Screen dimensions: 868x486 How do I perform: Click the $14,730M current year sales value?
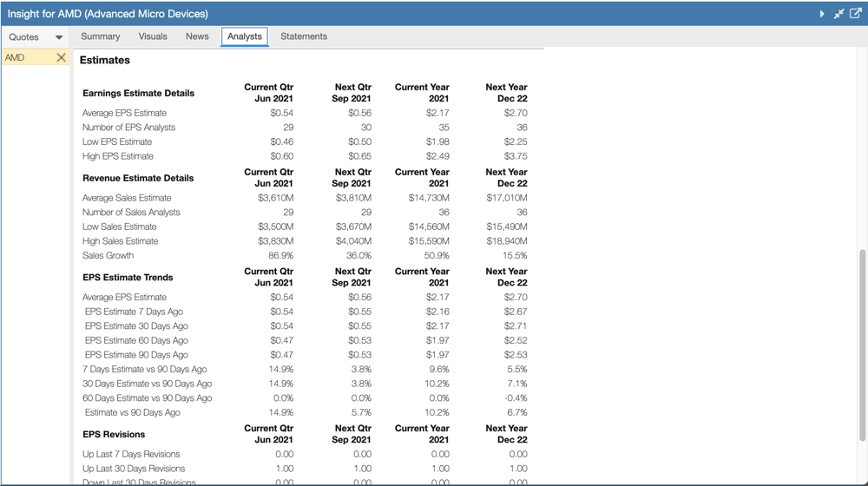pyautogui.click(x=429, y=198)
